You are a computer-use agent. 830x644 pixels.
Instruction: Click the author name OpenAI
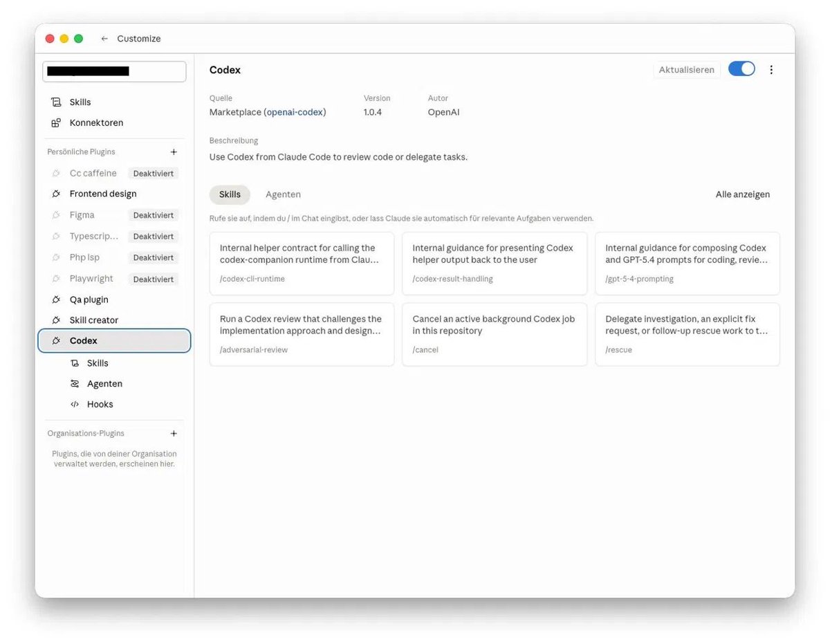point(443,112)
